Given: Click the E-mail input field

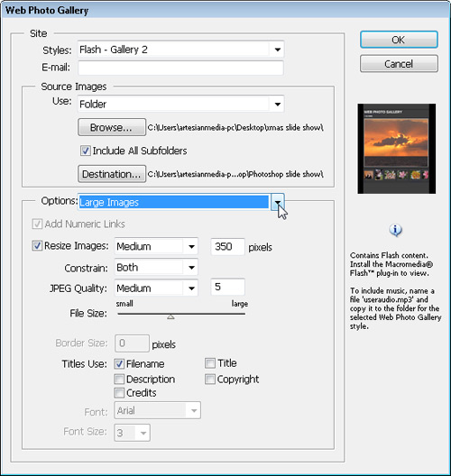Looking at the screenshot, I should (x=180, y=68).
